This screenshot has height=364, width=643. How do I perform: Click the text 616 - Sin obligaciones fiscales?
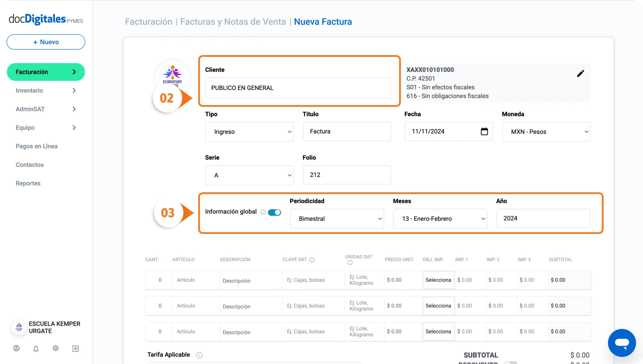[447, 96]
